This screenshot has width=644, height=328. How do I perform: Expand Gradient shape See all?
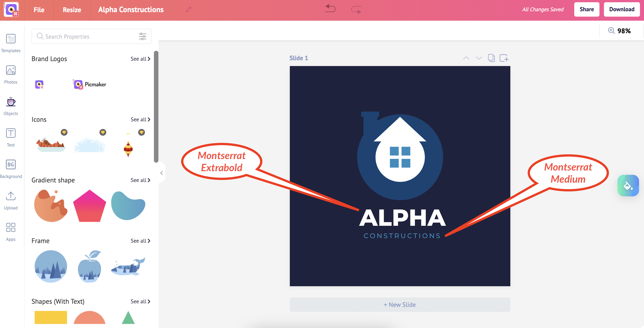coord(140,180)
